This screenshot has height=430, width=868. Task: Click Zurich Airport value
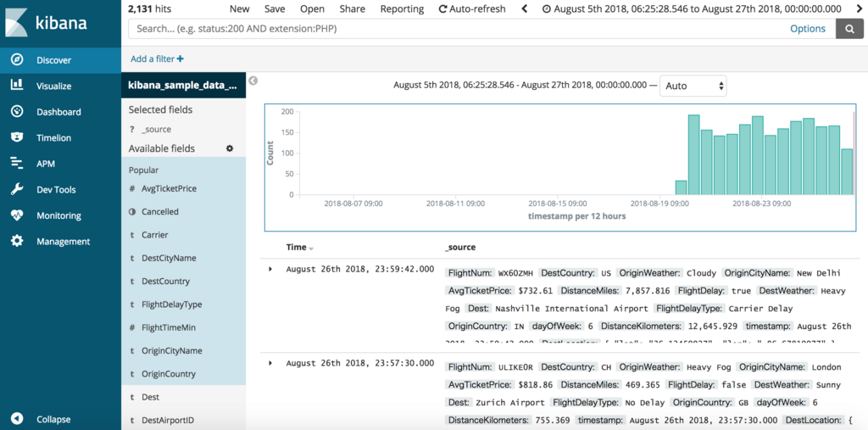point(509,402)
